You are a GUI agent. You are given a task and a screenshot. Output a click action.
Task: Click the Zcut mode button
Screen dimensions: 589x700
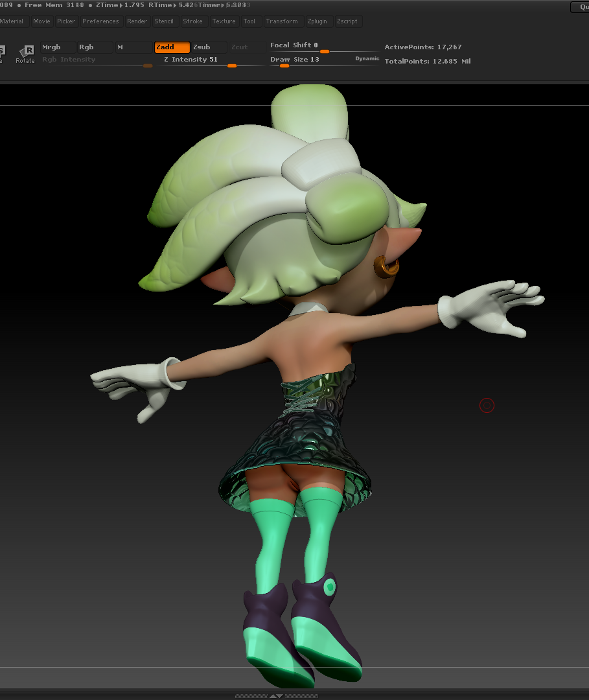tap(239, 47)
